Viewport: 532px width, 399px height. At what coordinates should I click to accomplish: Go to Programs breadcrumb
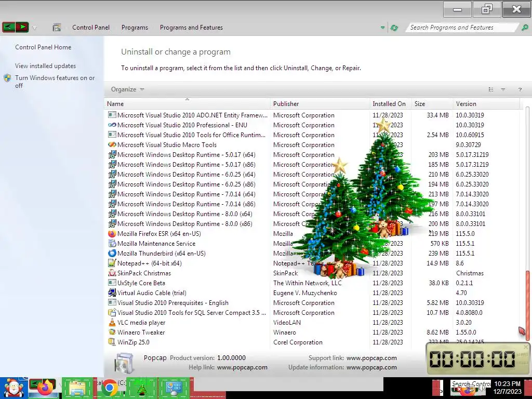(x=135, y=28)
